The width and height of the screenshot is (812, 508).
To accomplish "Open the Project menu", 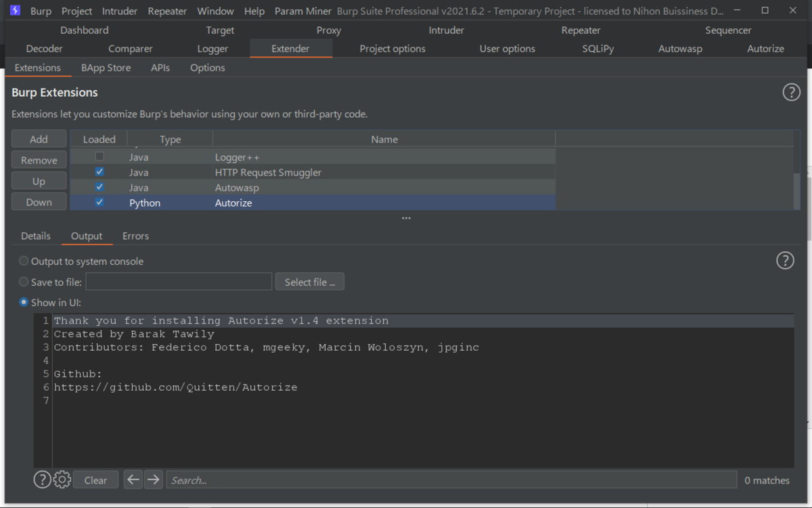I will coord(77,11).
